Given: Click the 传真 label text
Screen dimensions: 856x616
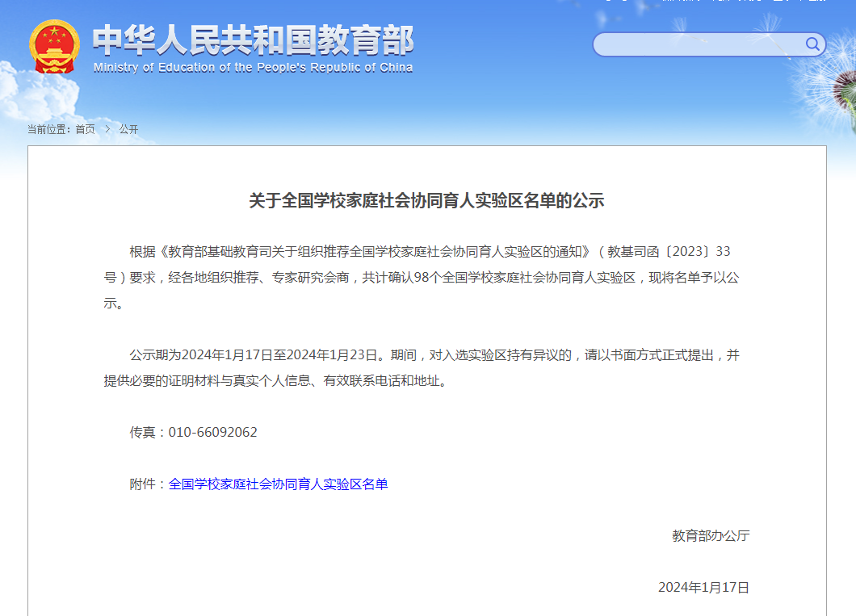Looking at the screenshot, I should coord(145,433).
